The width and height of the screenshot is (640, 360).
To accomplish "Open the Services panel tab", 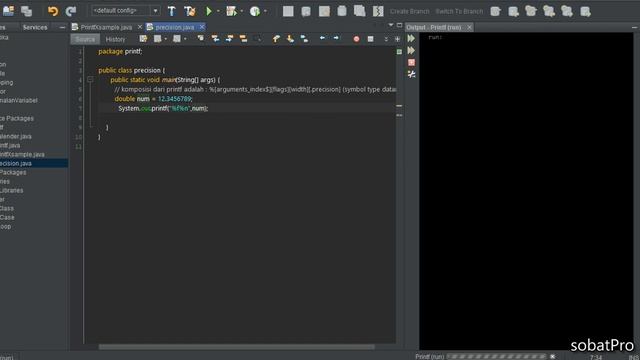I will tap(35, 27).
